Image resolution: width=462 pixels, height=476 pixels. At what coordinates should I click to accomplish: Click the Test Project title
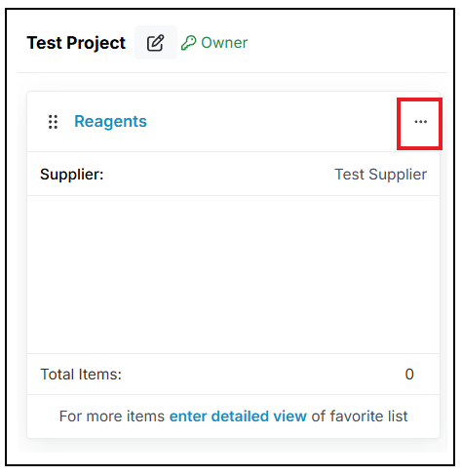76,43
